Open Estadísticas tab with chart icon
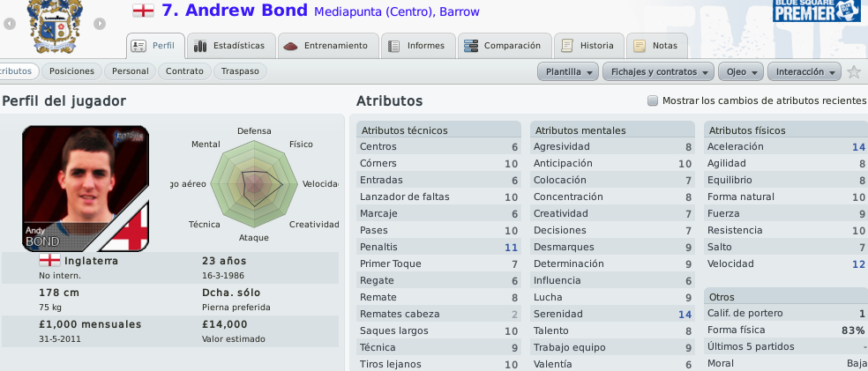This screenshot has width=868, height=371. coord(231,46)
